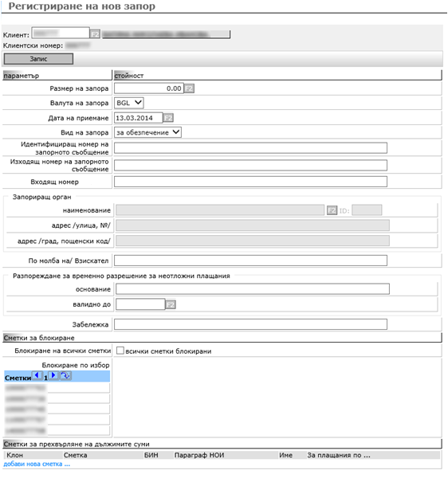Tick the всички сметки блокирани checkbox
Image resolution: width=448 pixels, height=482 pixels.
click(x=120, y=351)
